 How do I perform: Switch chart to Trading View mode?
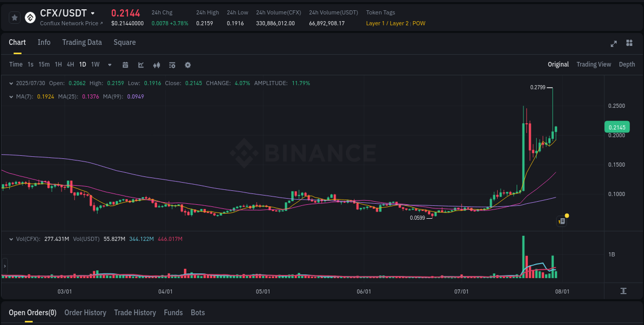(594, 64)
